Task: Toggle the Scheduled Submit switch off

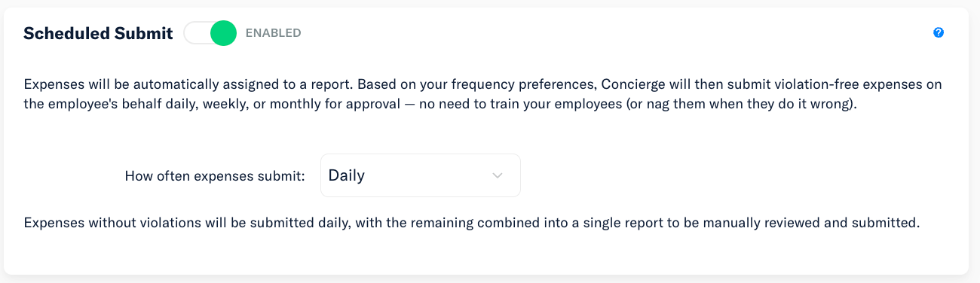Action: point(210,33)
